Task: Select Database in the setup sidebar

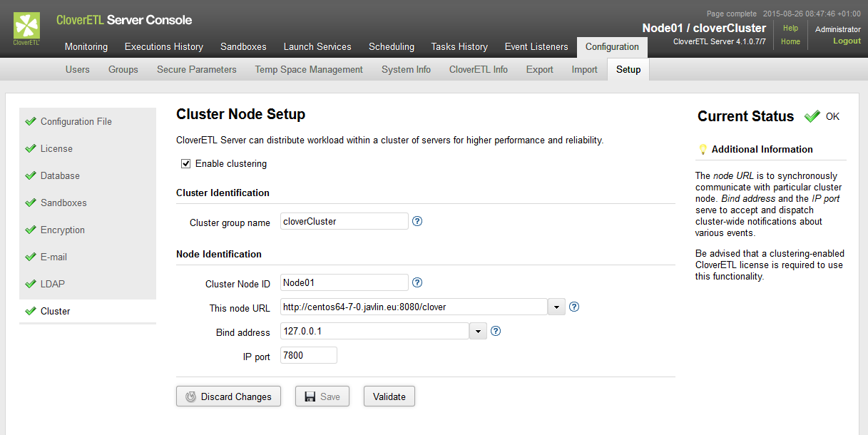Action: point(60,175)
